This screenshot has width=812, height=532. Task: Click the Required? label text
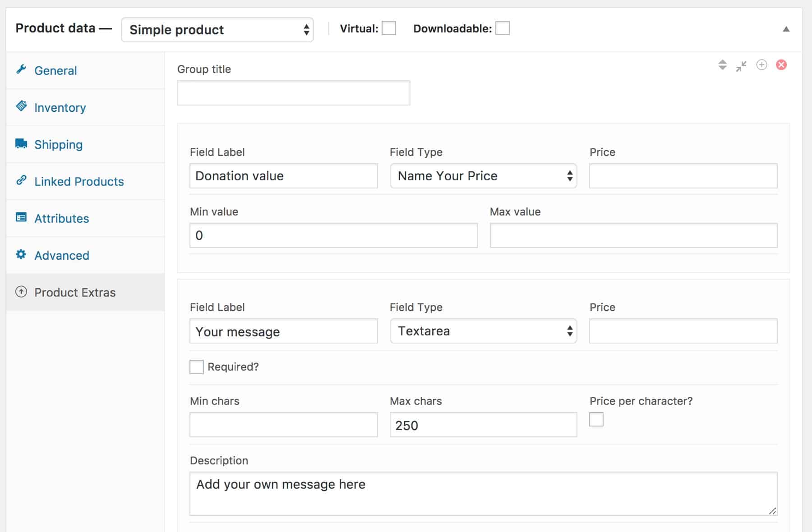point(233,367)
